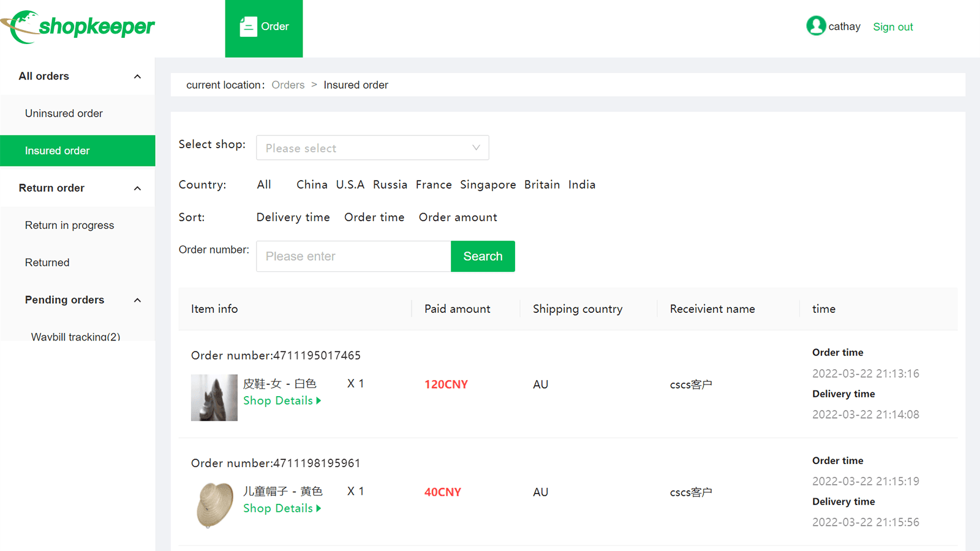Collapse the Return order section
980x551 pixels.
point(137,189)
